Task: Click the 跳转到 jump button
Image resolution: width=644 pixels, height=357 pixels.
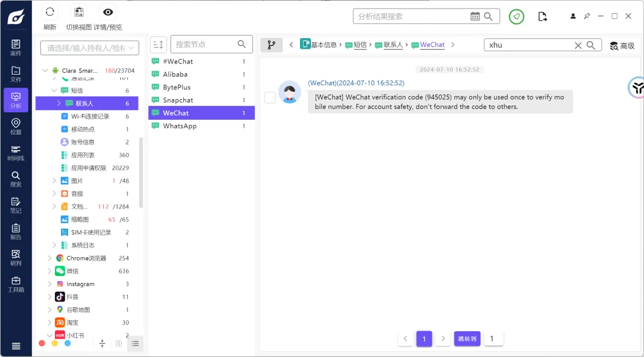Action: 467,339
